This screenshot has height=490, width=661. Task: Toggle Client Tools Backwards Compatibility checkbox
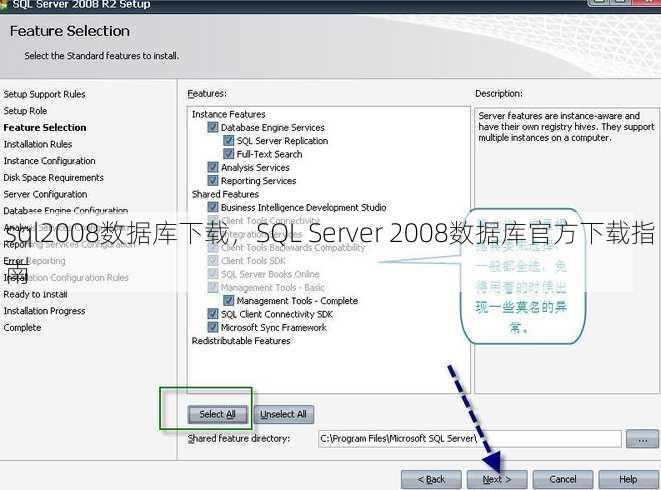[x=213, y=248]
